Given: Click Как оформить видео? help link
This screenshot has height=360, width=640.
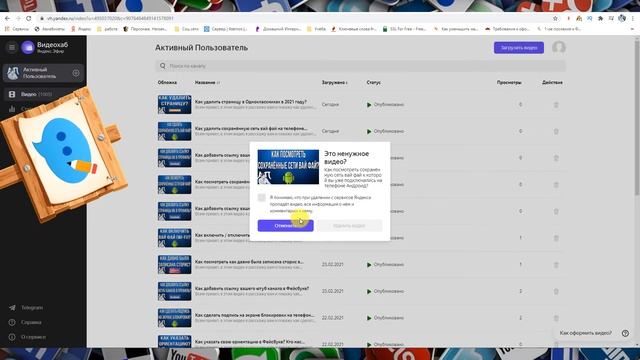Looking at the screenshot, I should click(586, 333).
